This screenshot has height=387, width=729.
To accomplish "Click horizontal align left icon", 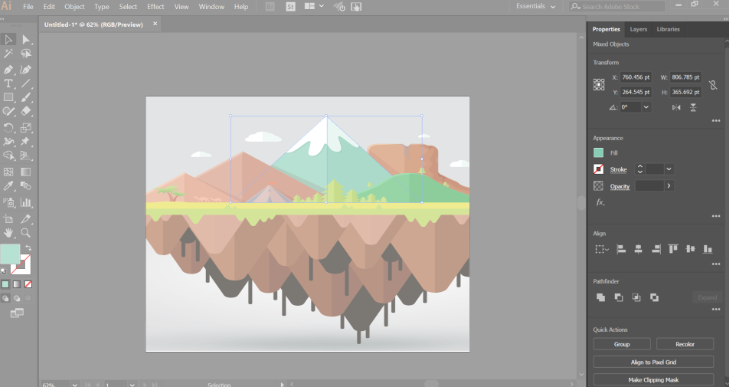I will (621, 249).
